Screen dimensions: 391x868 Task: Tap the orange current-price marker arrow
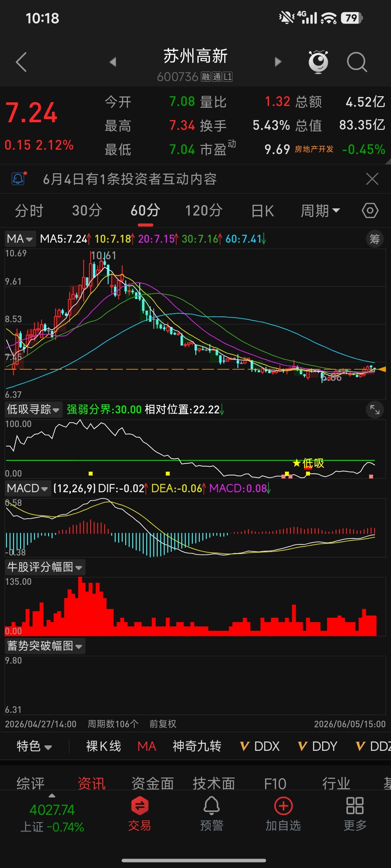pos(381,369)
